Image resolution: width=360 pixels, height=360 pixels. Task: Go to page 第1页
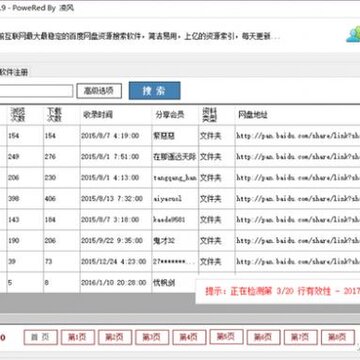[78, 337]
